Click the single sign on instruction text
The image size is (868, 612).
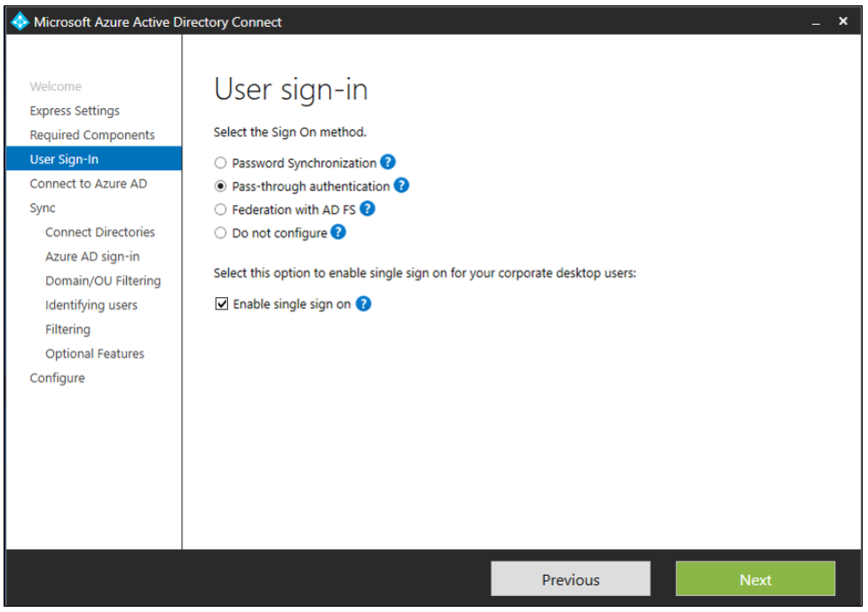pyautogui.click(x=425, y=273)
